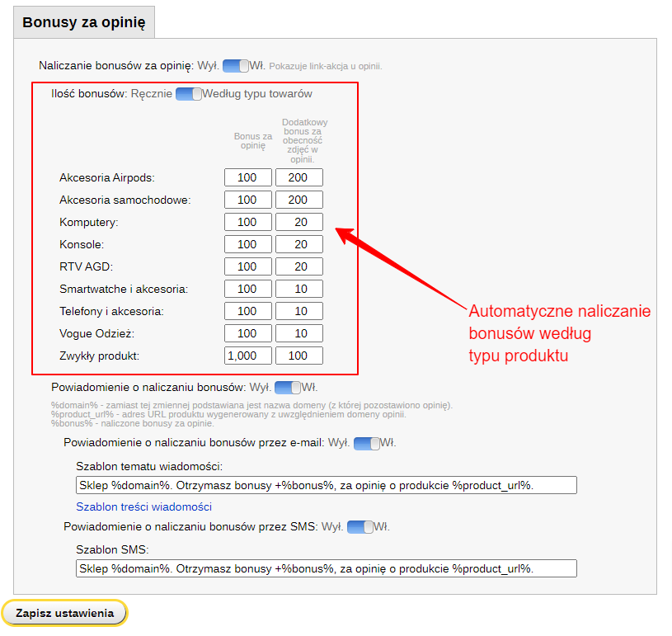This screenshot has height=636, width=672.
Task: Click the Szablon SMS text field
Action: [326, 568]
